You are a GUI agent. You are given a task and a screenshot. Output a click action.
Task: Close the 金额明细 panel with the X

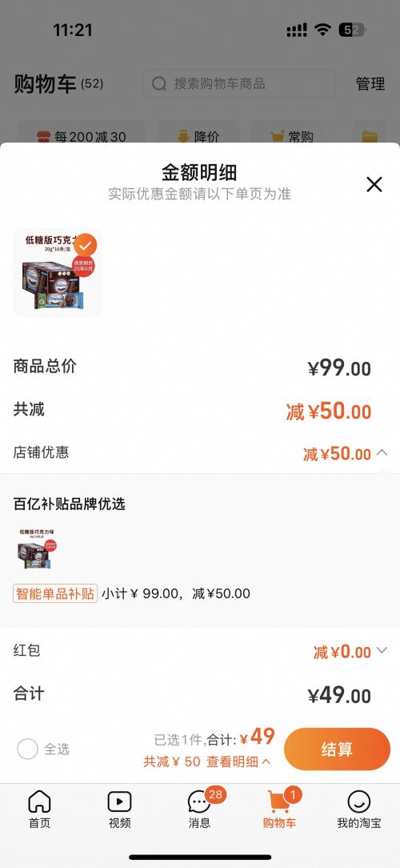(x=374, y=184)
